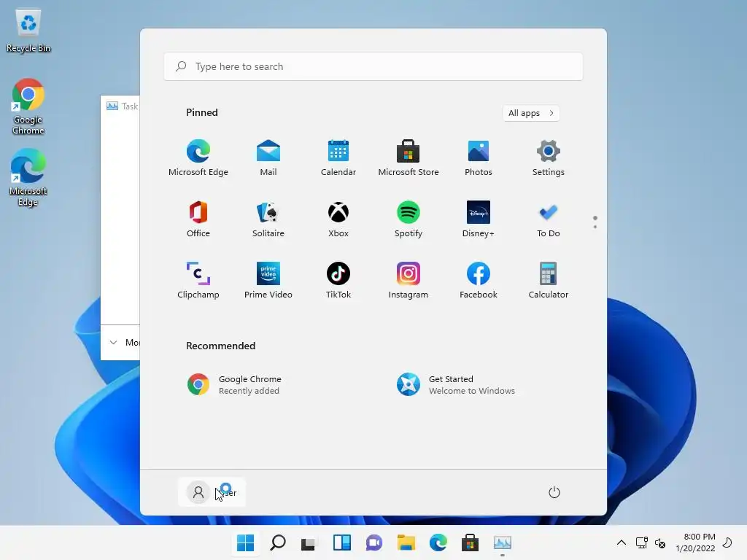Launch the Photos app
The width and height of the screenshot is (747, 560).
coord(479,158)
